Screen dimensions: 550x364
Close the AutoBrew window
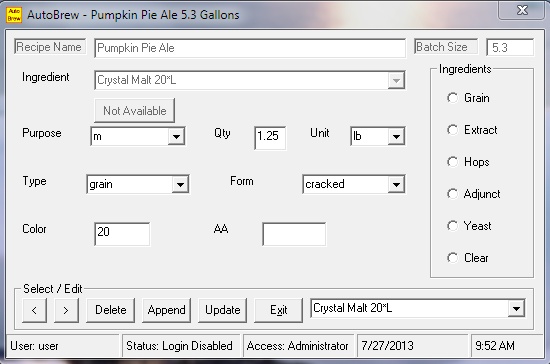pyautogui.click(x=522, y=10)
